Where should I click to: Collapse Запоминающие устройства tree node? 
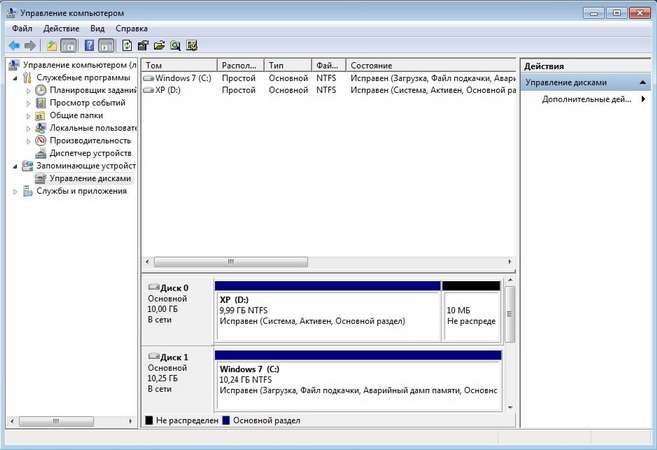pos(15,166)
